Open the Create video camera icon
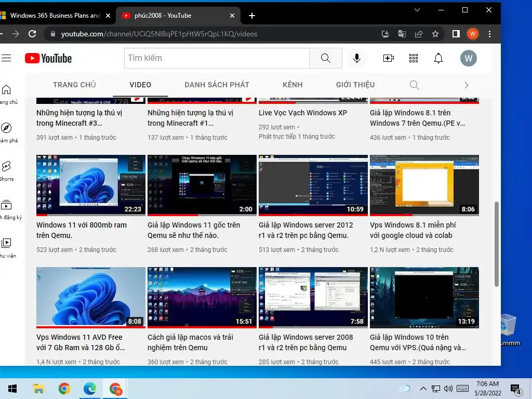This screenshot has height=399, width=532. coord(388,58)
